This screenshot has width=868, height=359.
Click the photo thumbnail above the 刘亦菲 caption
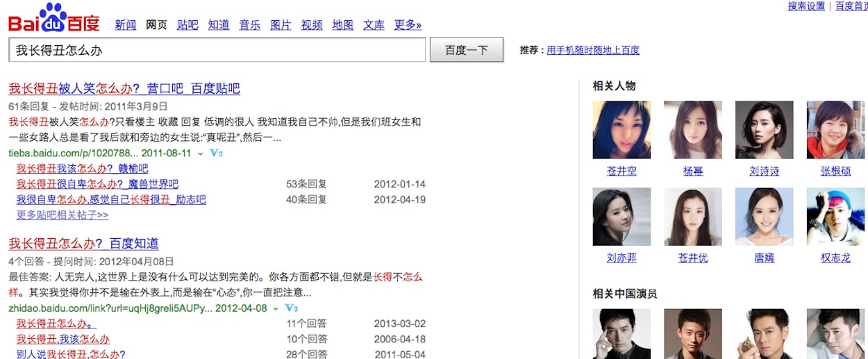pyautogui.click(x=621, y=217)
